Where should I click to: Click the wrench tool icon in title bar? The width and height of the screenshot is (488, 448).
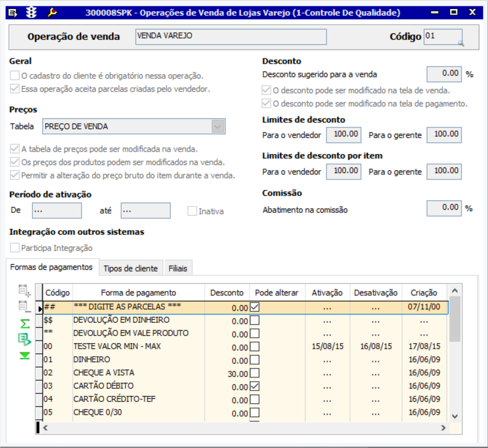tap(52, 13)
